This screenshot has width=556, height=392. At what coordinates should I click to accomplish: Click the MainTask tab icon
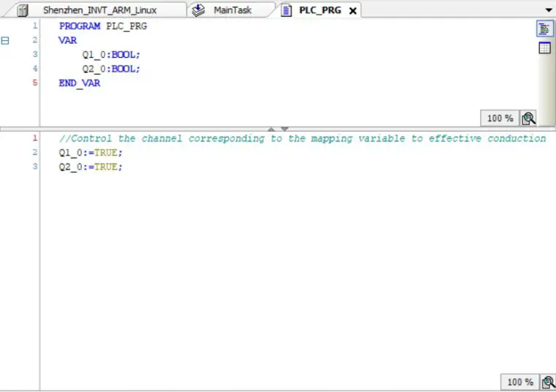[x=198, y=10]
